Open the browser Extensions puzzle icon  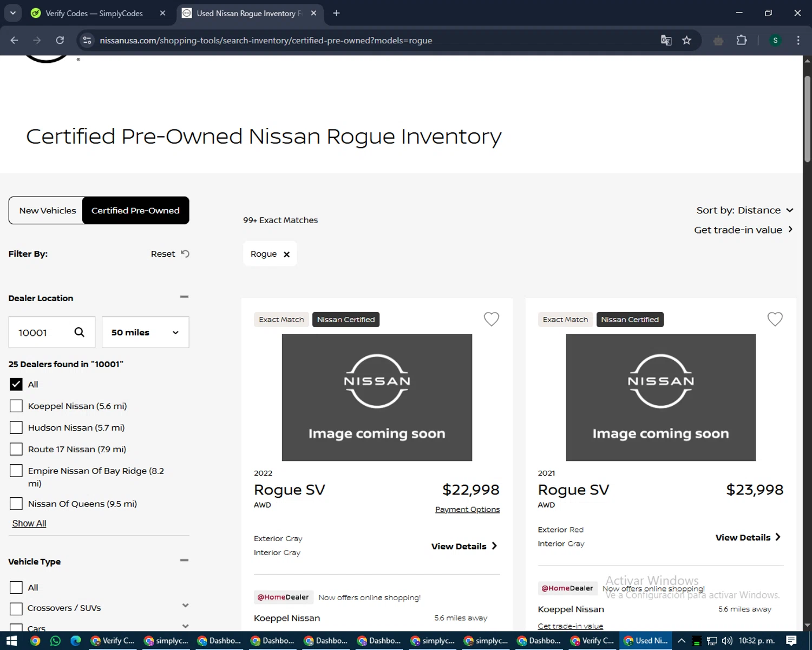742,40
